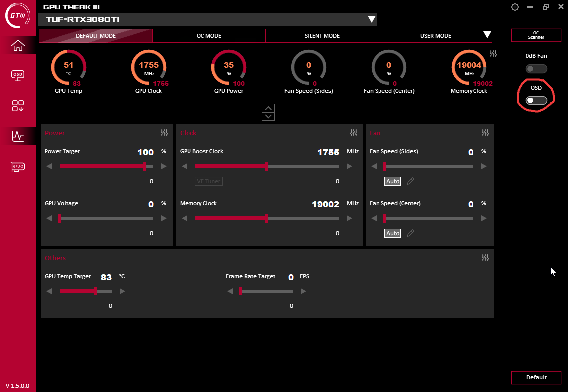Increase GPU Voltage with right arrow

pos(163,218)
